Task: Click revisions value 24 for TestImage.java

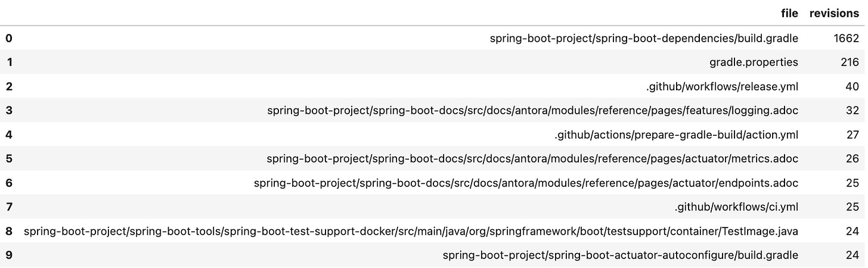Action: pos(852,231)
